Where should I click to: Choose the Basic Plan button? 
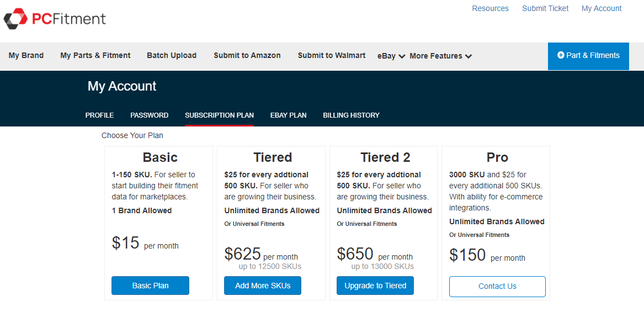[x=150, y=286]
